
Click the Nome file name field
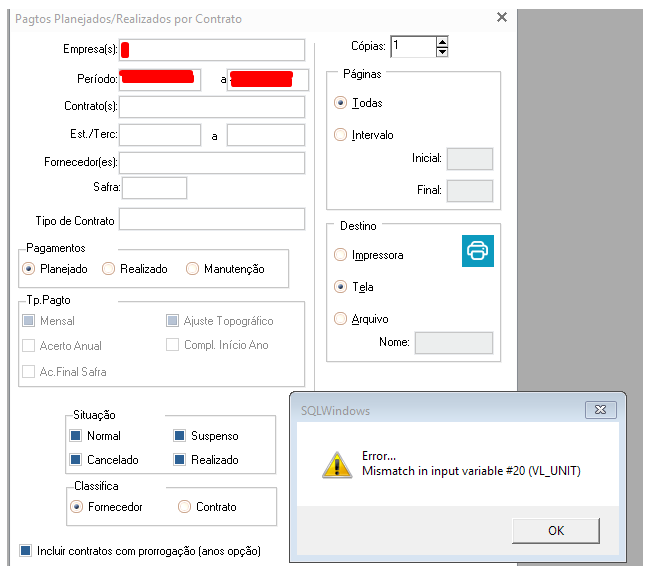click(x=454, y=343)
